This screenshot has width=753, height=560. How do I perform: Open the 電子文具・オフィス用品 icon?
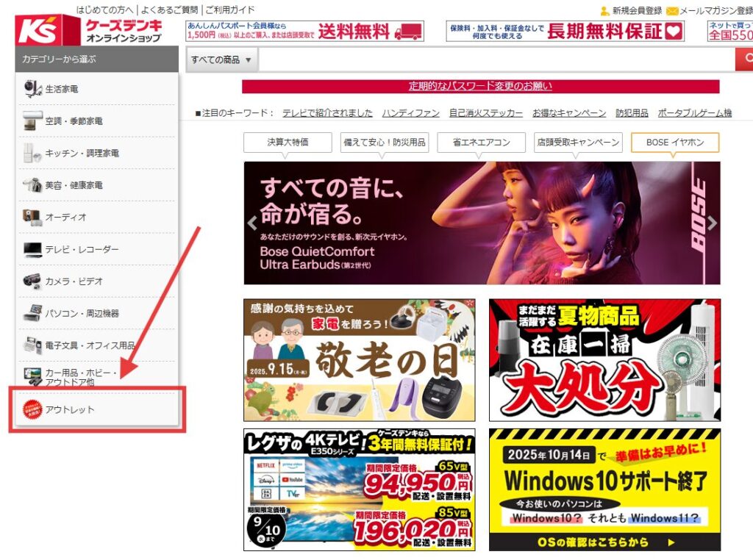32,345
